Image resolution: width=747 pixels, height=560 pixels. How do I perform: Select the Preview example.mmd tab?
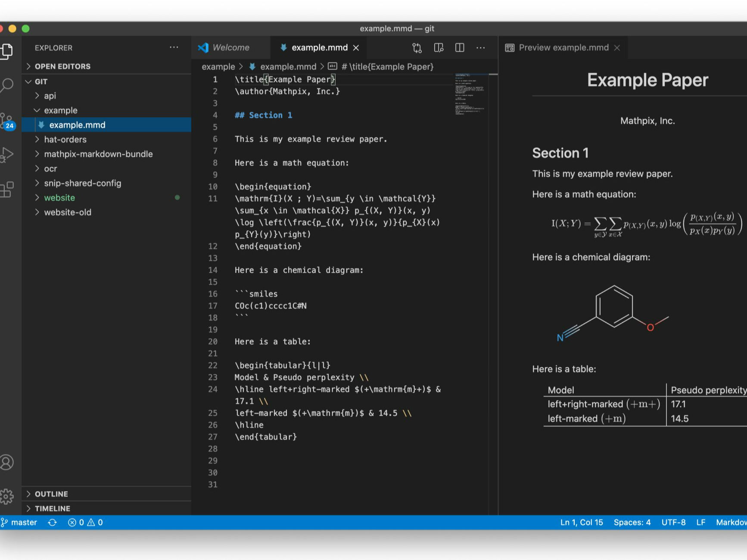click(x=563, y=48)
